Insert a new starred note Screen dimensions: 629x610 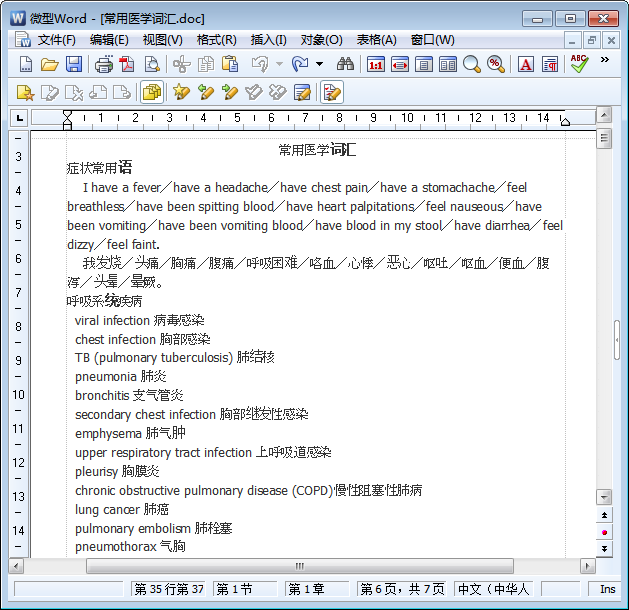tap(26, 93)
